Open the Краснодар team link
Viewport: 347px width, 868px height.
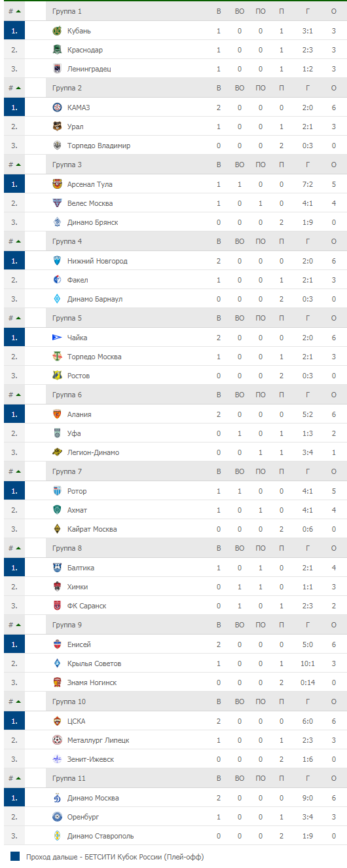pos(84,50)
